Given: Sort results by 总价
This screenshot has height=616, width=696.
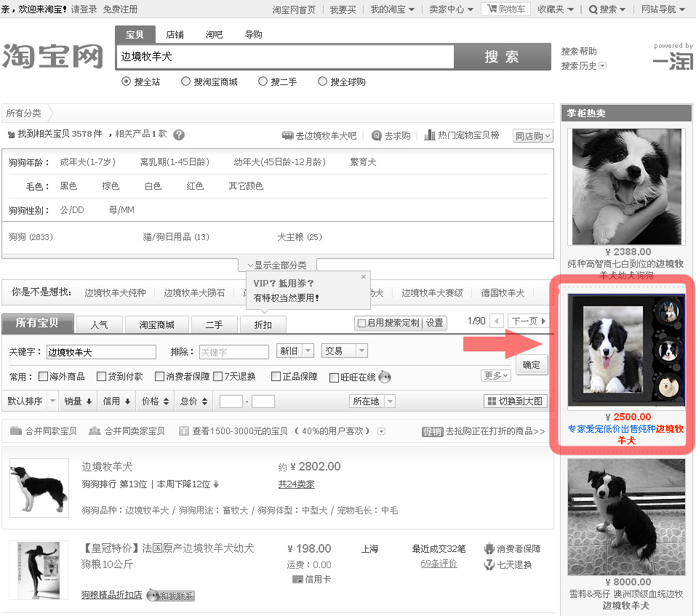Looking at the screenshot, I should [x=194, y=401].
